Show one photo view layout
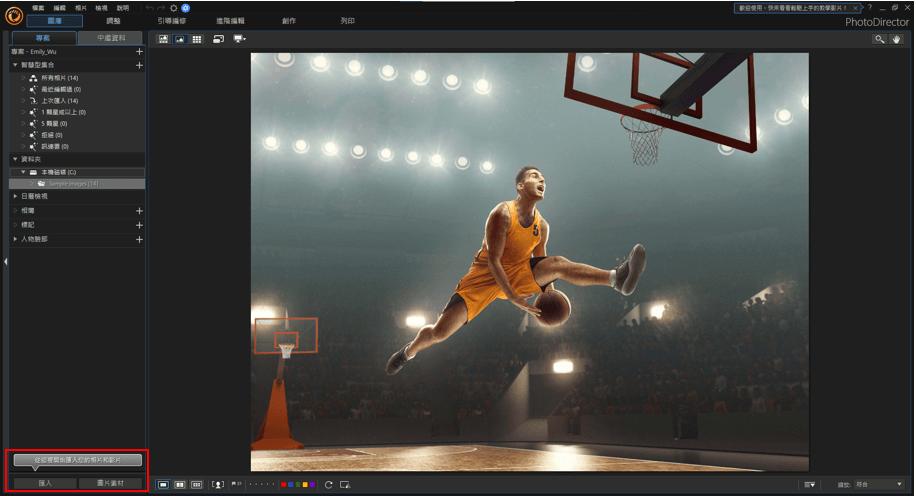Viewport: 916px width, 496px height. (164, 484)
